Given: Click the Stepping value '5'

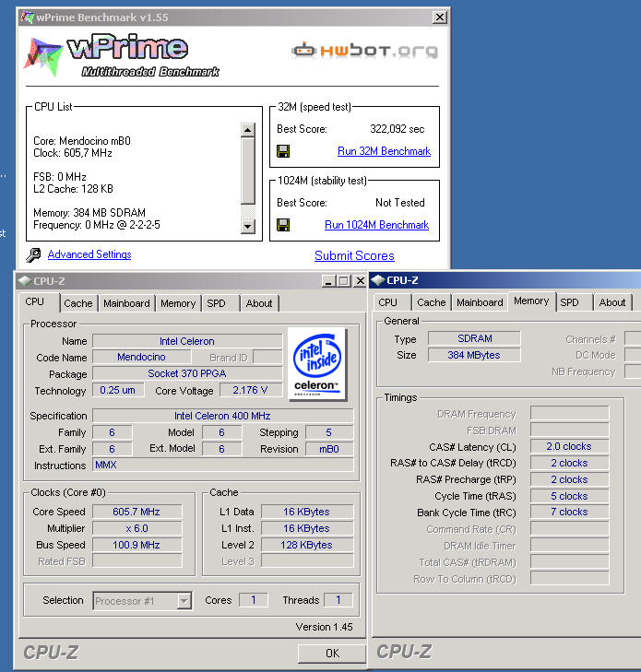Looking at the screenshot, I should [x=329, y=432].
